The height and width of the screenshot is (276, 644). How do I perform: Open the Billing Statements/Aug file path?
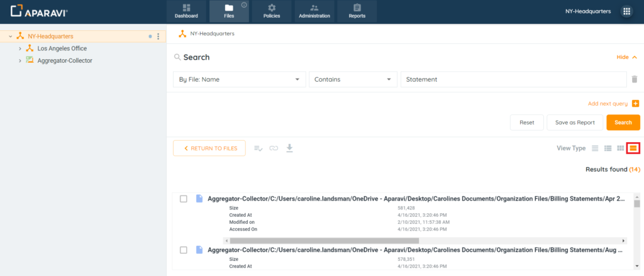416,250
